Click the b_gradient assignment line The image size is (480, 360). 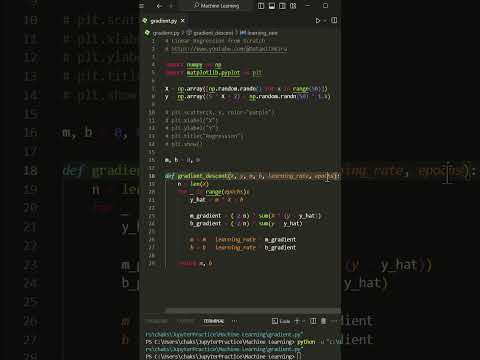pyautogui.click(x=246, y=224)
